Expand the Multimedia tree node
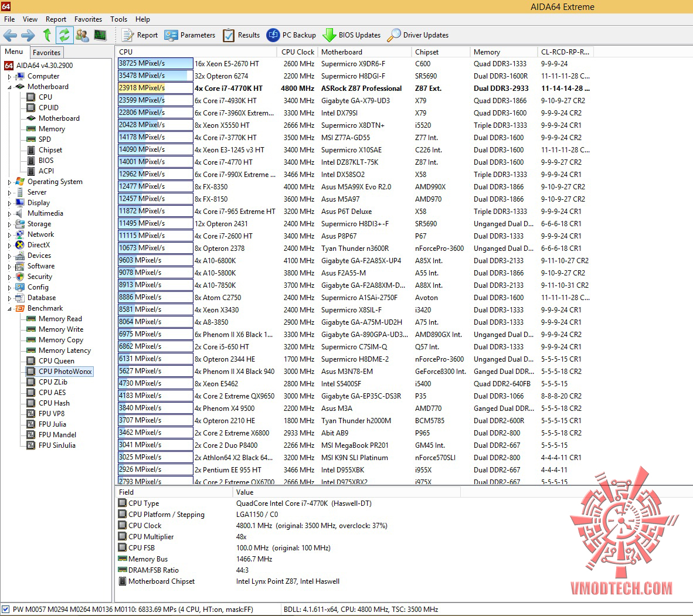Image resolution: width=693 pixels, height=616 pixels. 9,213
